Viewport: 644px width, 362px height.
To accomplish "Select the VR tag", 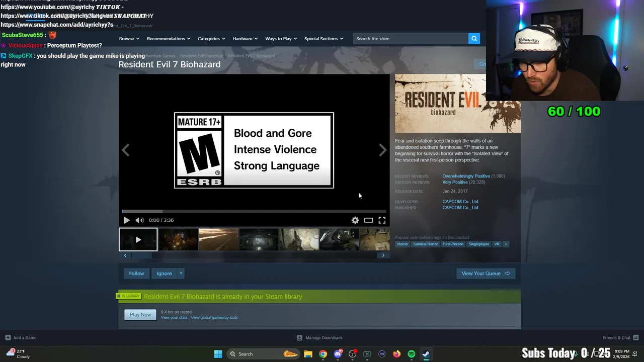I will pyautogui.click(x=497, y=244).
